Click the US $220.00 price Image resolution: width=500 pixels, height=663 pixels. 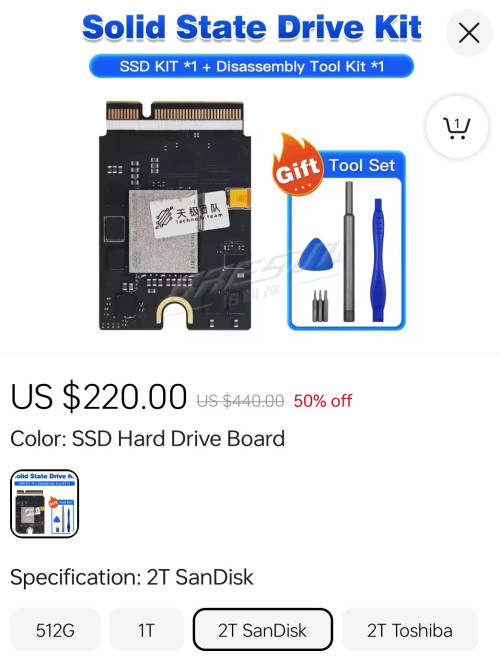coord(98,397)
